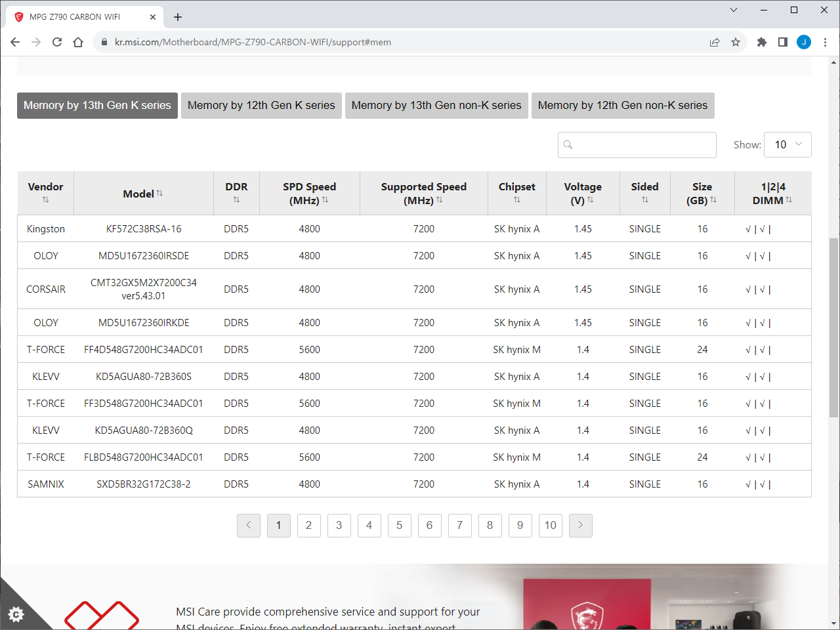Select model FF3D548G7200HC34ADC01 cell
This screenshot has height=630, width=840.
click(144, 404)
